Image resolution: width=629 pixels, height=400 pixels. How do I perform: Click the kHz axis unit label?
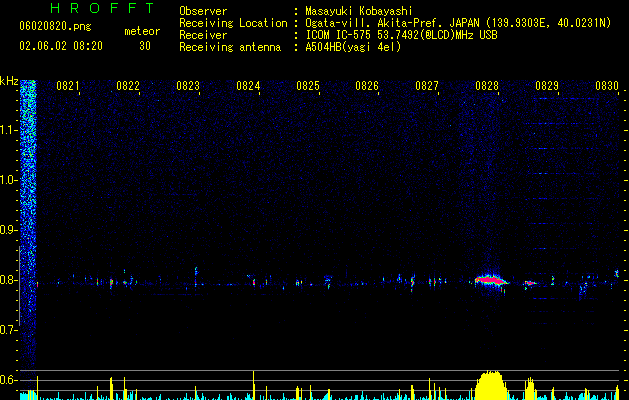[9, 81]
